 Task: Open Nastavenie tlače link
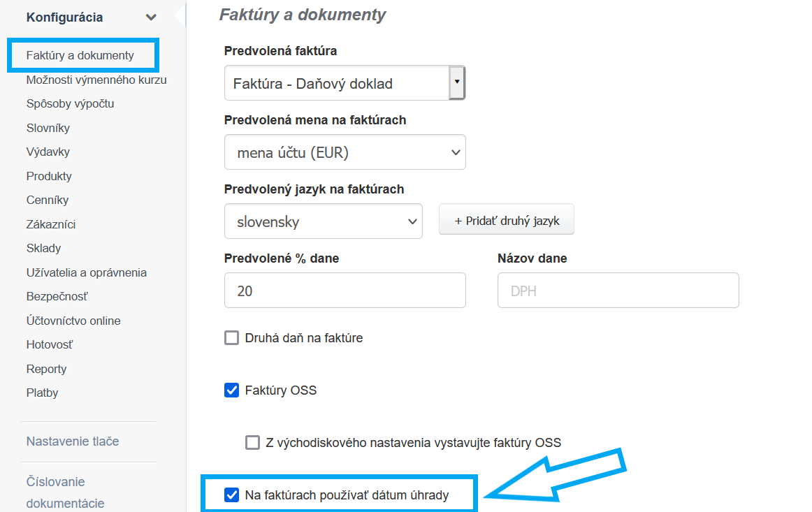tap(73, 441)
